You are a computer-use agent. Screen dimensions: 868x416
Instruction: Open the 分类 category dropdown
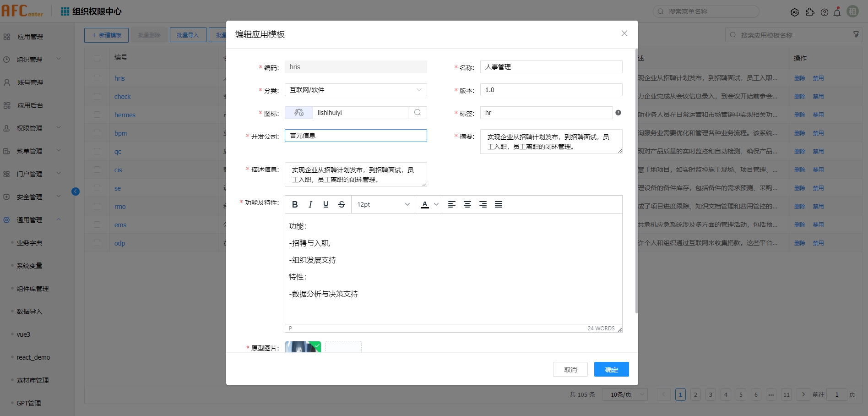[355, 90]
